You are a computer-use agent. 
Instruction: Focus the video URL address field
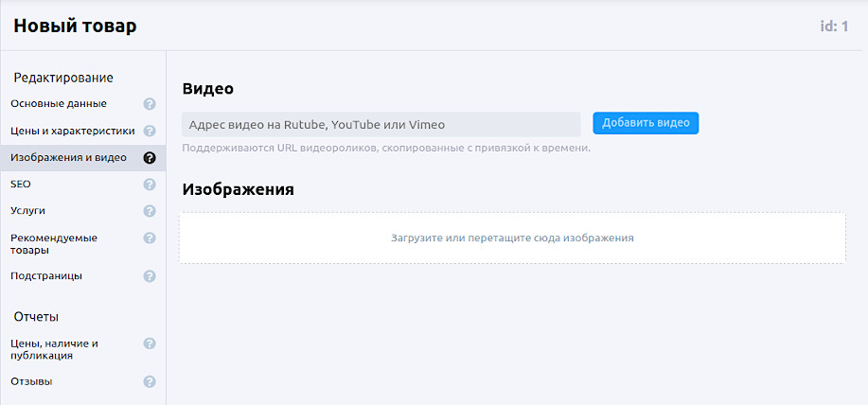tap(380, 124)
